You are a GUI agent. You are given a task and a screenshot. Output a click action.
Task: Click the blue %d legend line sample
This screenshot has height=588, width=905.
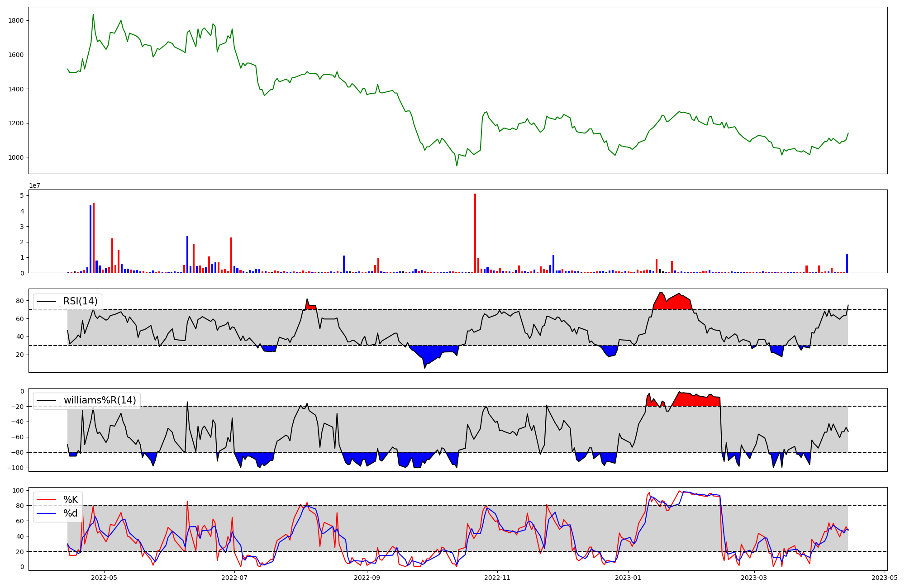tap(46, 513)
